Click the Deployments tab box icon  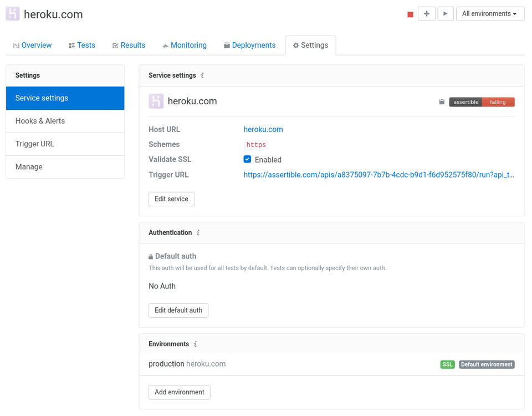click(x=227, y=45)
